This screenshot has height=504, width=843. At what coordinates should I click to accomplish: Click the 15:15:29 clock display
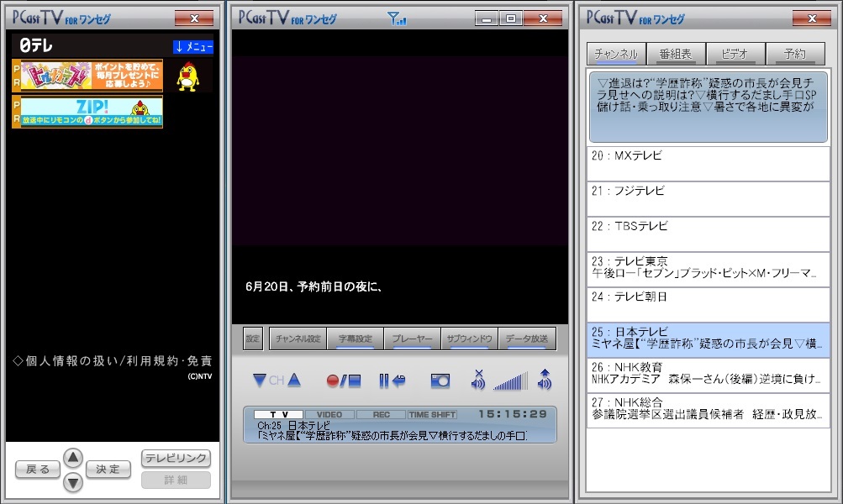[513, 414]
